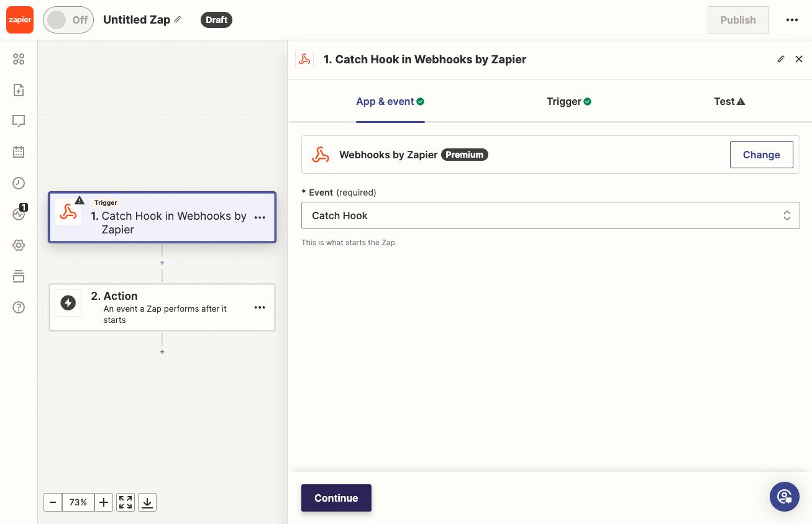Open the status activity icon with badge

19,214
